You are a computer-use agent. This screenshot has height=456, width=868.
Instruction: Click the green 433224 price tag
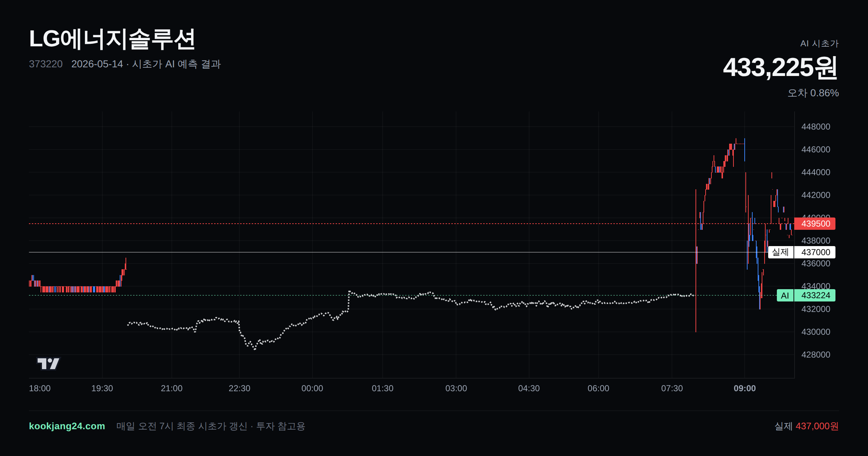pyautogui.click(x=814, y=295)
